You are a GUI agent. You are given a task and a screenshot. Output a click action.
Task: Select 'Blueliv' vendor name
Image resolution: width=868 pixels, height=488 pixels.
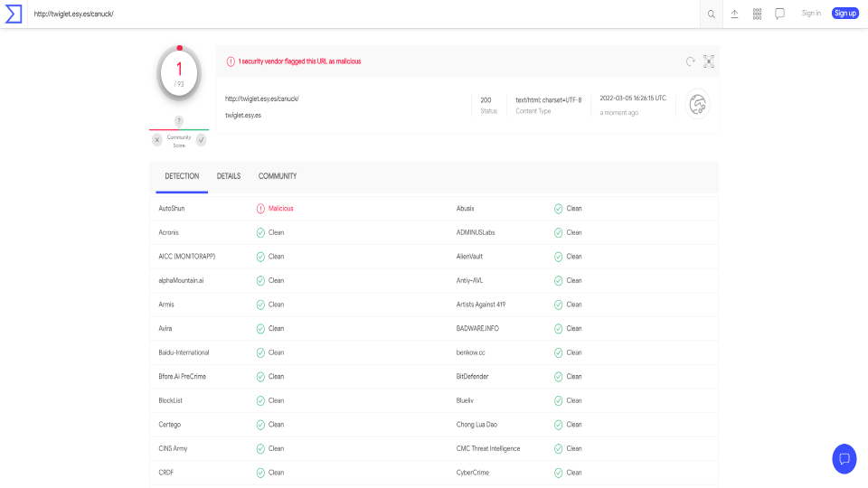click(x=465, y=400)
